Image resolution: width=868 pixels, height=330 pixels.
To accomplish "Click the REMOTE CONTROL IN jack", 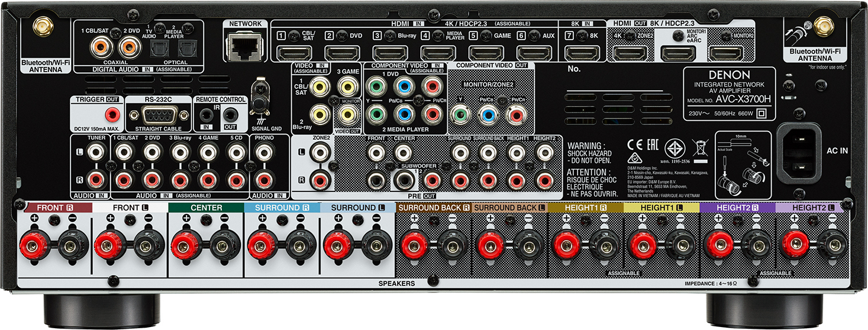I will [x=207, y=114].
